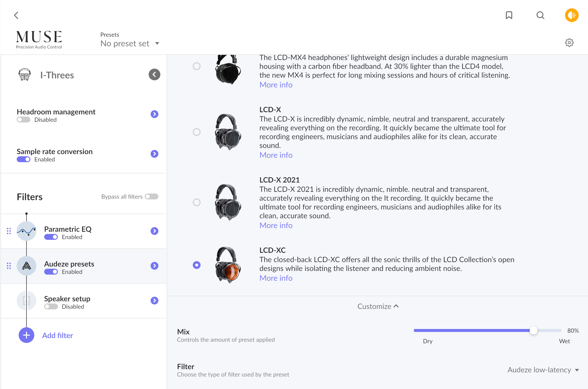Grab the Parametric EQ reorder handle
Viewport: 588px width, 389px height.
9,231
